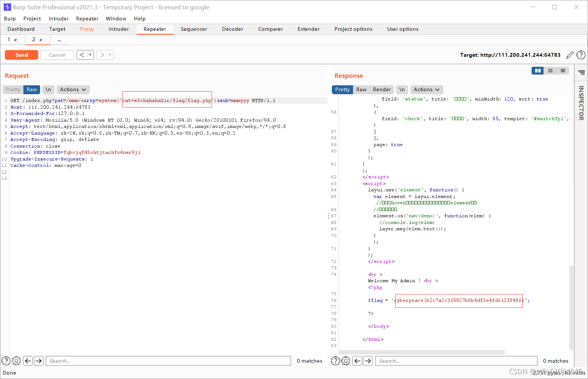The image size is (588, 379).
Task: Go to next match in response search
Action: tap(368, 361)
